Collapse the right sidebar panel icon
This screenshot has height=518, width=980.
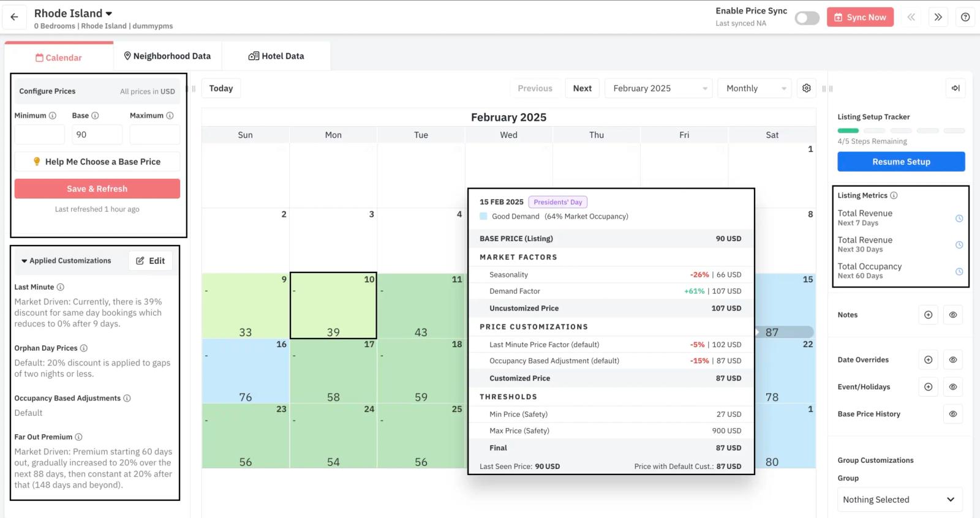tap(956, 88)
